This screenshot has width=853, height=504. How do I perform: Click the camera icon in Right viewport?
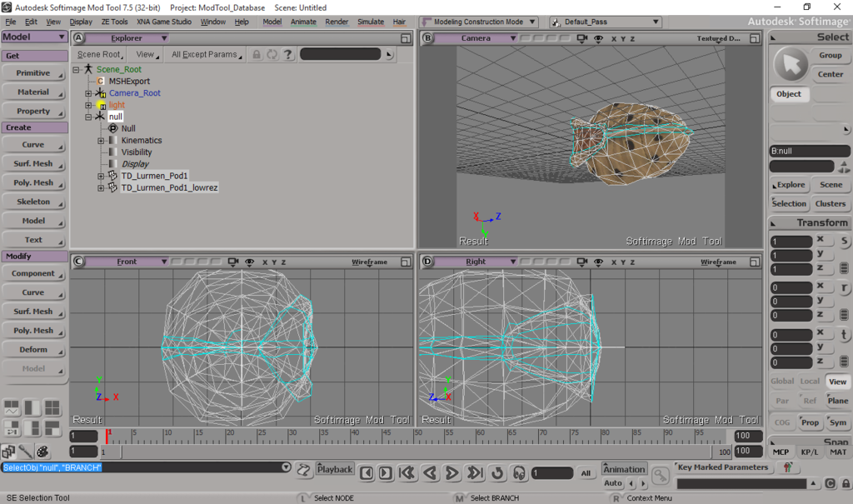(582, 262)
